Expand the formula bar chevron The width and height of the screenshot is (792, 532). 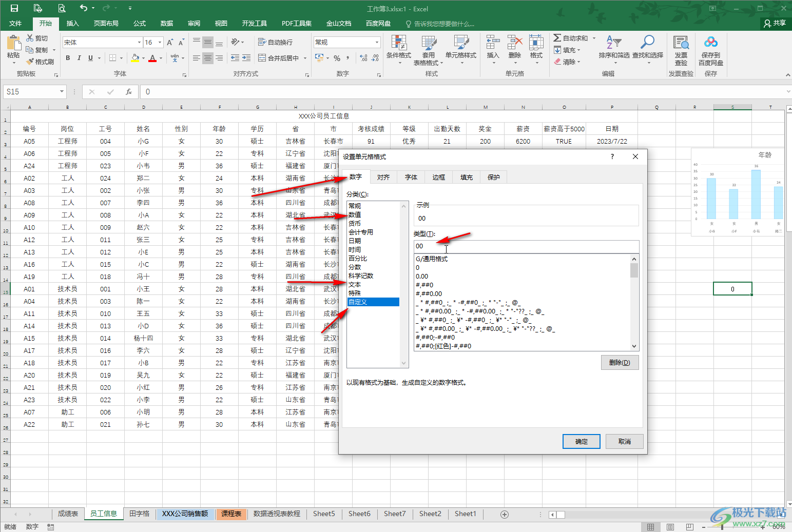tap(788, 92)
